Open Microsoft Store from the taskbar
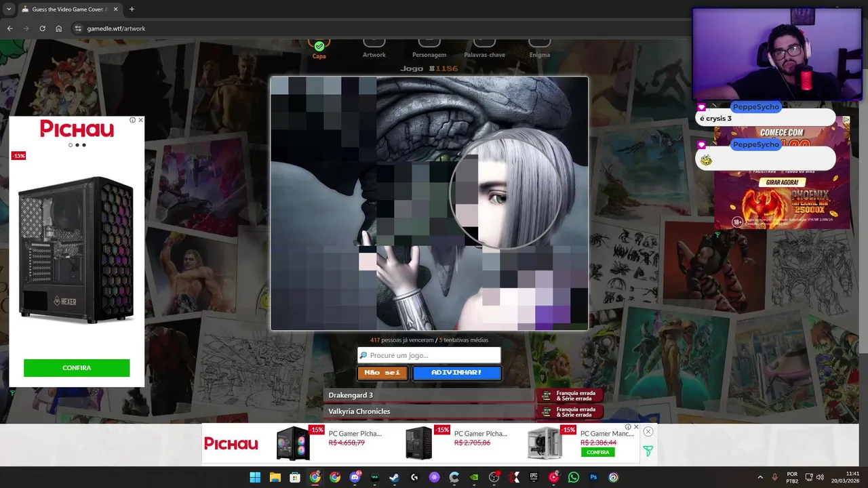 click(295, 477)
